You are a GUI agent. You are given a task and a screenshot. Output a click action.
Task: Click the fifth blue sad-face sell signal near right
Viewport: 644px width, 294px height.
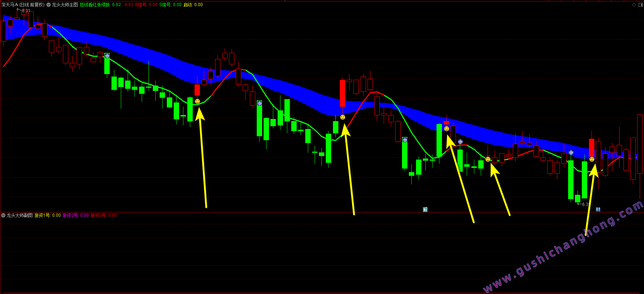point(571,152)
